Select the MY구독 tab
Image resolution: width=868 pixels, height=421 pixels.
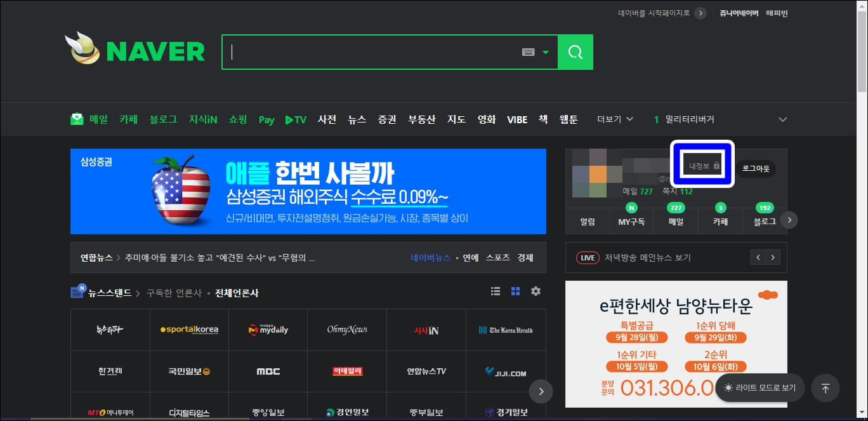tap(631, 222)
